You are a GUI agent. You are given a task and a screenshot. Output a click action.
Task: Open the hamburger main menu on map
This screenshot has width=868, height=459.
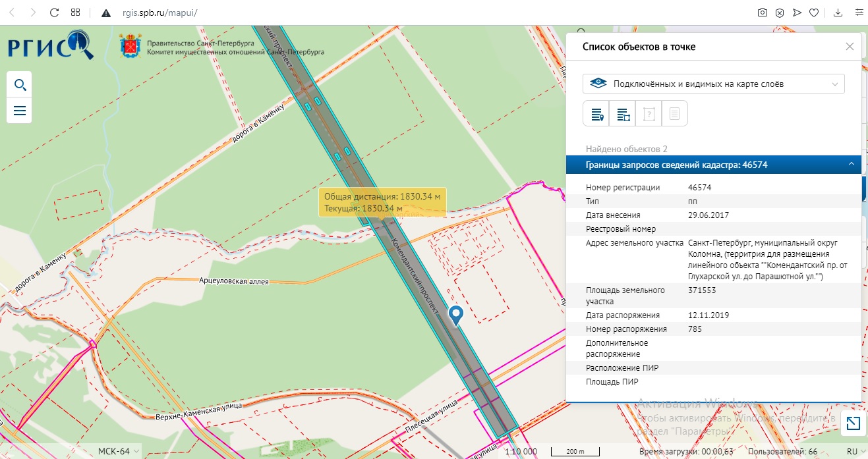click(x=19, y=111)
